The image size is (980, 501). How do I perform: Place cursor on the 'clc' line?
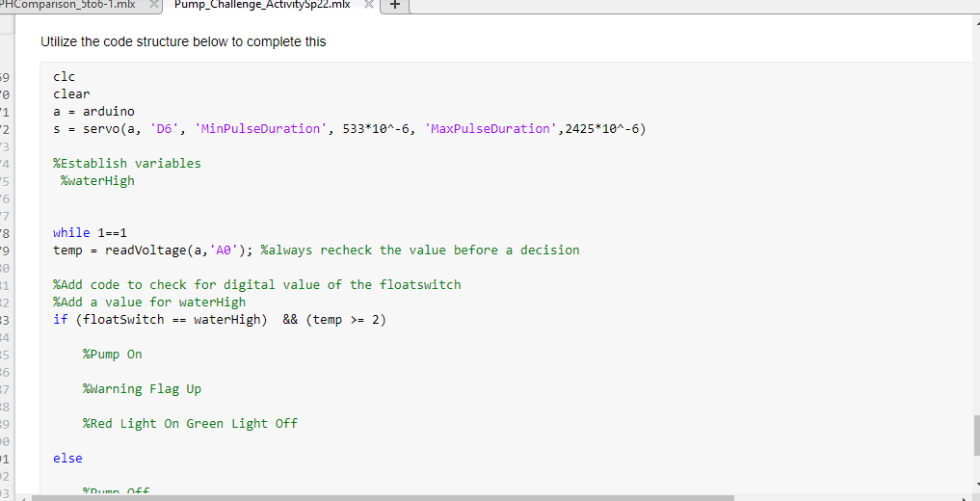pos(64,77)
